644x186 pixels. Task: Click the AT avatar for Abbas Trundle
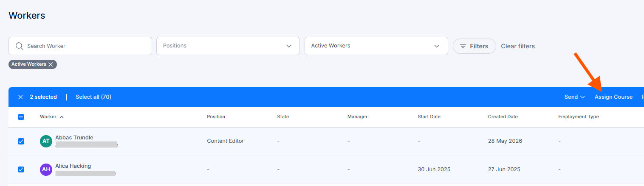point(46,141)
